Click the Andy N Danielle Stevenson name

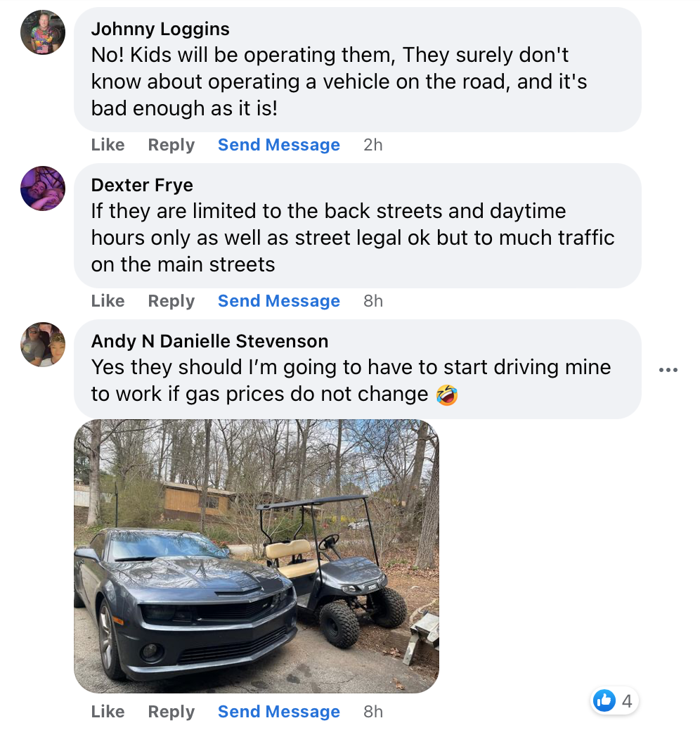click(209, 341)
